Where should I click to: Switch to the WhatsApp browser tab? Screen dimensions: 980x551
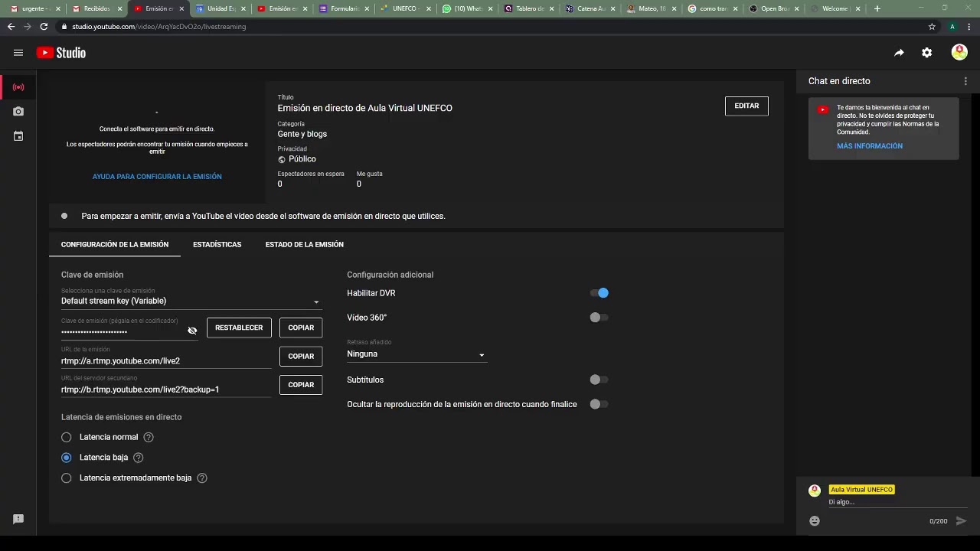[465, 8]
